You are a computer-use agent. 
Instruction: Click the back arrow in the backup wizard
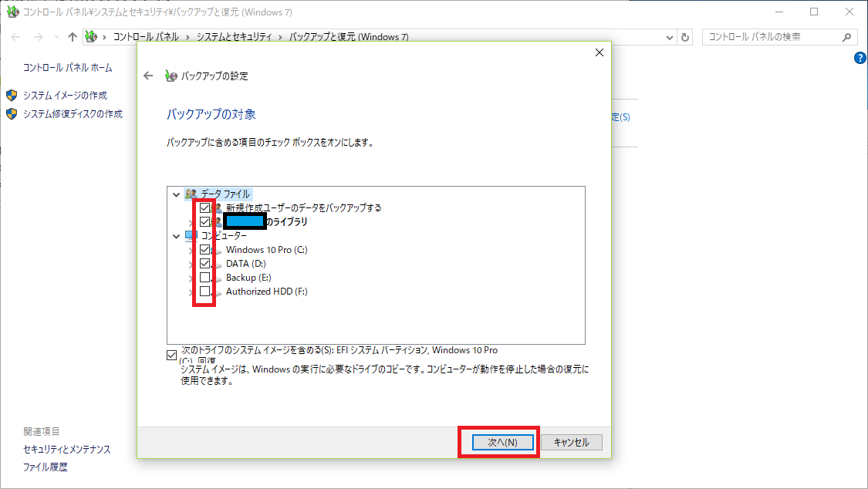click(x=149, y=76)
